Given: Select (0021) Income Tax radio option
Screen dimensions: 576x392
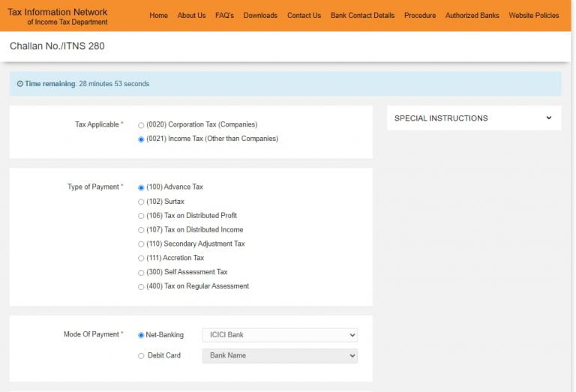Looking at the screenshot, I should (141, 139).
